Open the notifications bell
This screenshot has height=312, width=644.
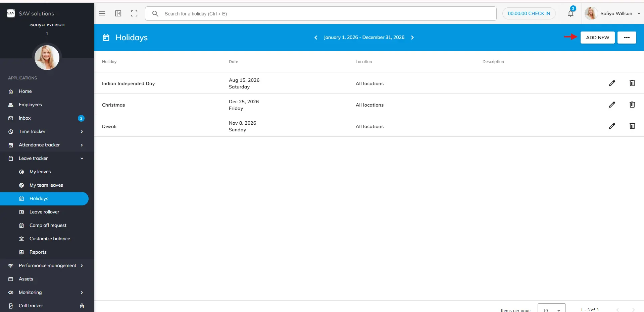click(571, 13)
